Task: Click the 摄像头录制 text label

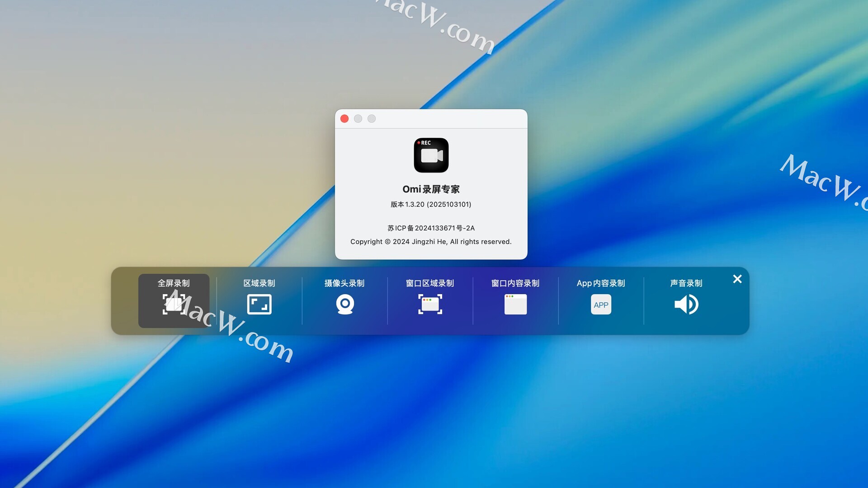Action: pos(344,283)
